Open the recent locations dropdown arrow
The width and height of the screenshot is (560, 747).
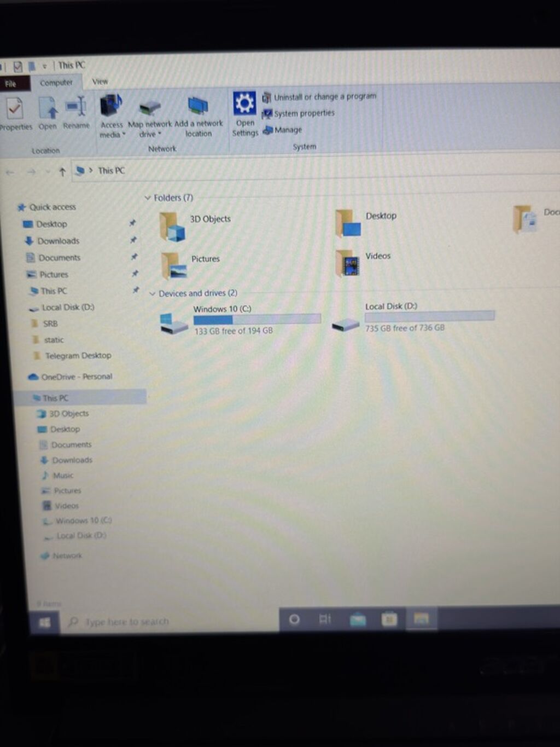tap(48, 172)
